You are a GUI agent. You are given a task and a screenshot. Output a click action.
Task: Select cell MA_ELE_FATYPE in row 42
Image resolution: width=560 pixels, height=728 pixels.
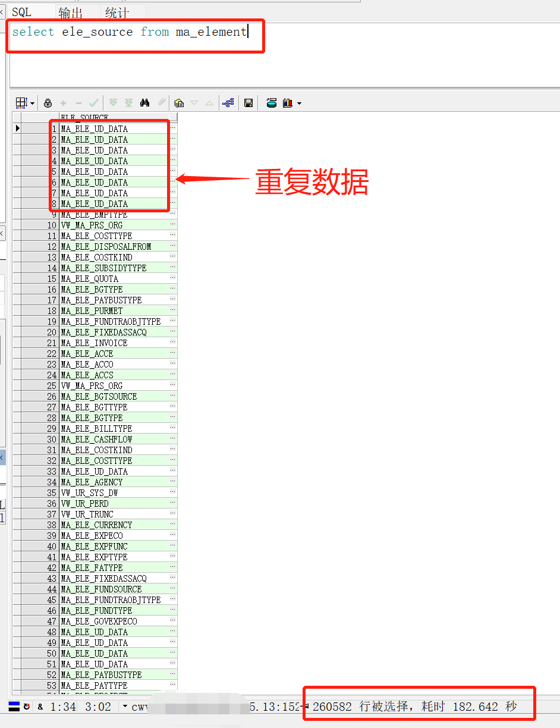114,567
